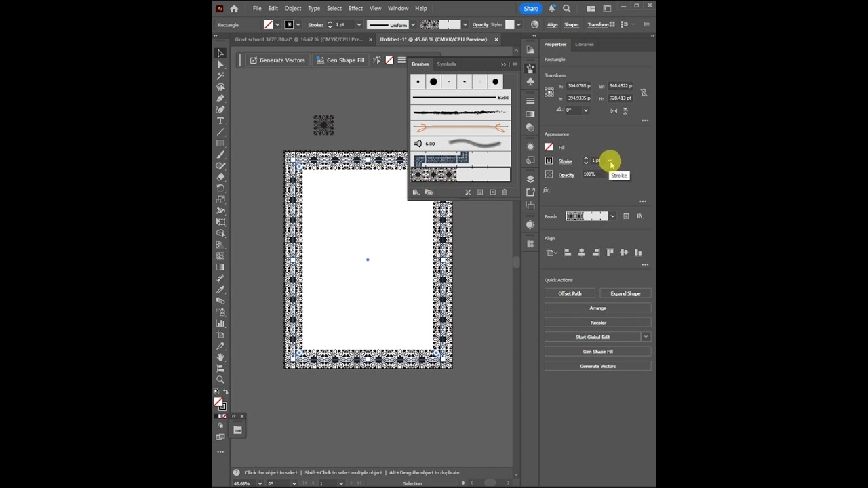This screenshot has height=488, width=868.
Task: Select the Column Graph tool
Action: pos(220,323)
